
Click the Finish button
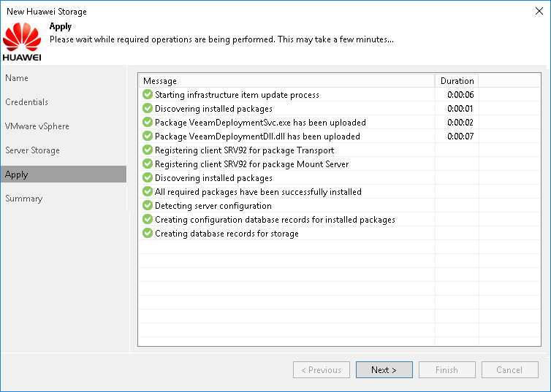tap(446, 370)
